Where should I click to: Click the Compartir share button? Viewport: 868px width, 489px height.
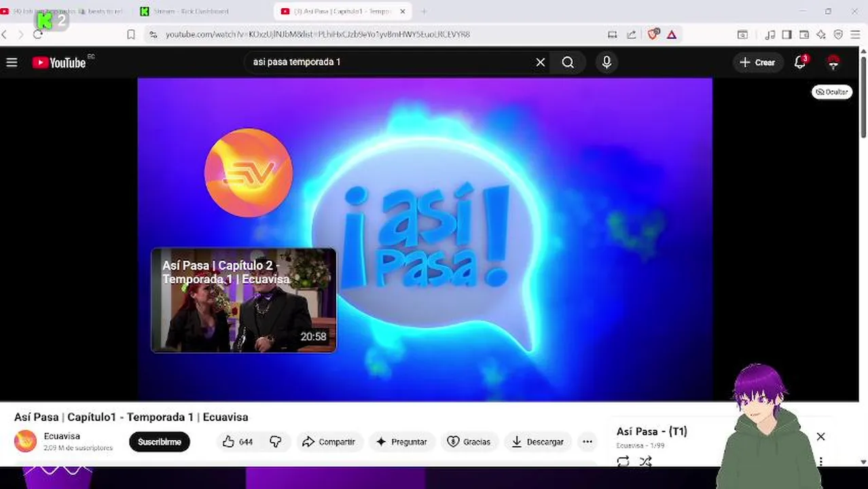coord(329,442)
